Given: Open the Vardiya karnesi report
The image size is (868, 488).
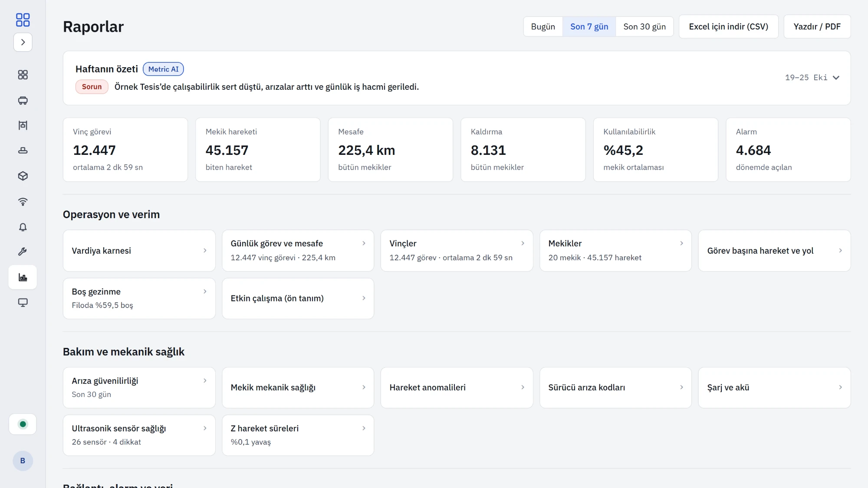Looking at the screenshot, I should pyautogui.click(x=139, y=251).
